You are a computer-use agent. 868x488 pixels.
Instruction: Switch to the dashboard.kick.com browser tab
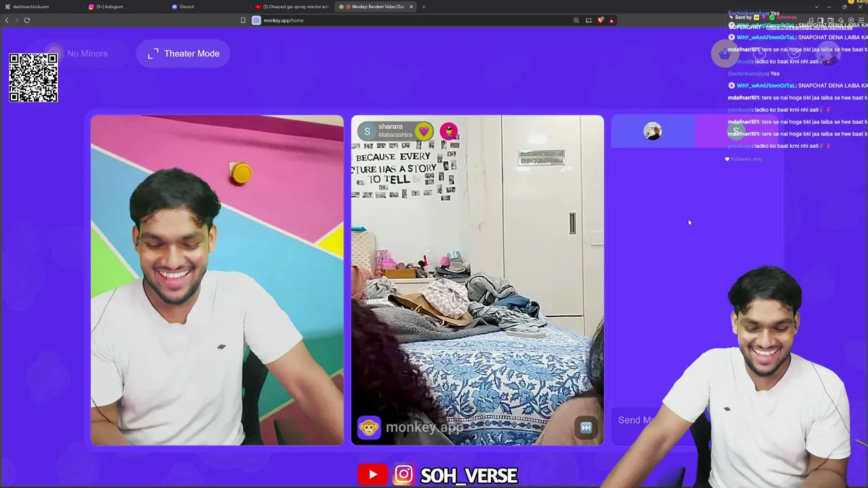pyautogui.click(x=41, y=7)
